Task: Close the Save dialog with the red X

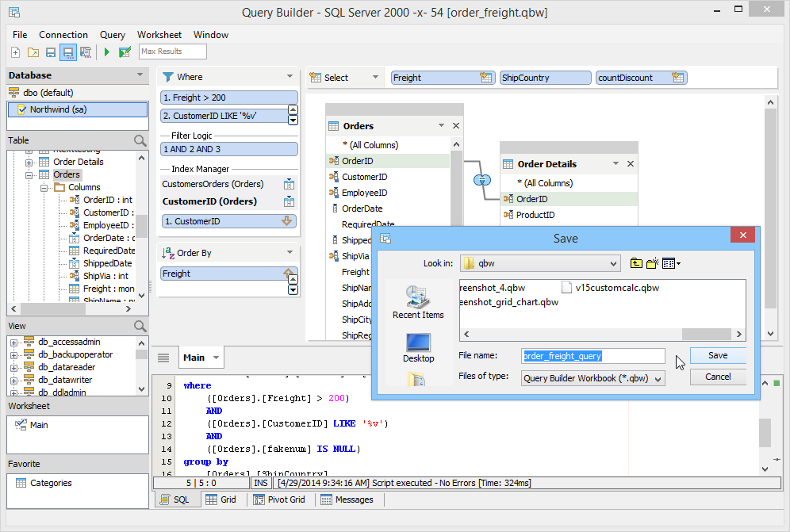Action: click(742, 235)
